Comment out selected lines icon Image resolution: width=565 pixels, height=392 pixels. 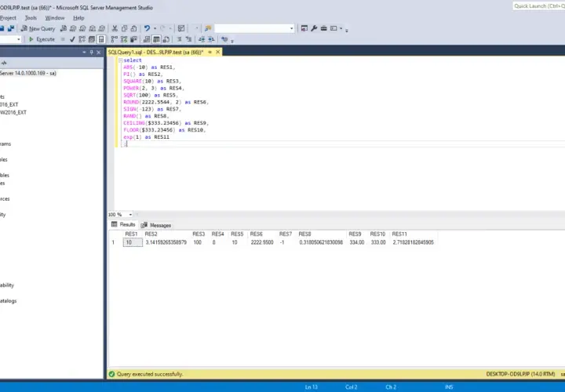pos(179,39)
